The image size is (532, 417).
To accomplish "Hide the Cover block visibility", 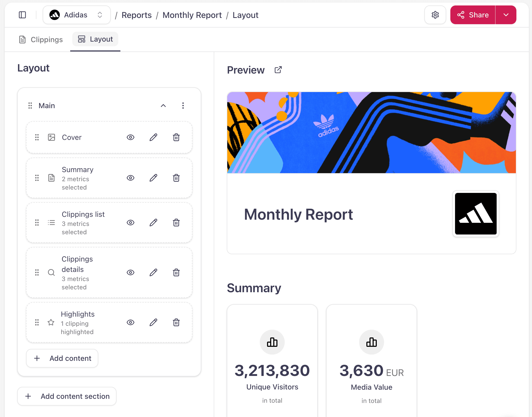I will click(131, 137).
